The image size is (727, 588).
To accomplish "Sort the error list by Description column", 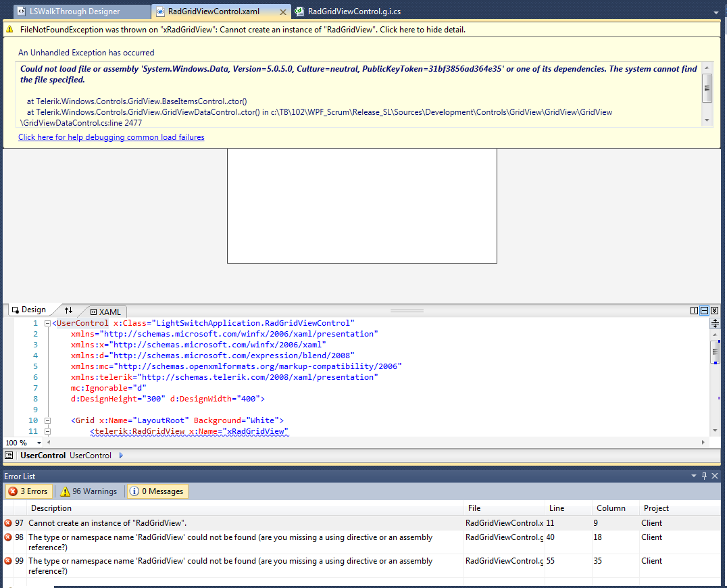I will point(51,508).
